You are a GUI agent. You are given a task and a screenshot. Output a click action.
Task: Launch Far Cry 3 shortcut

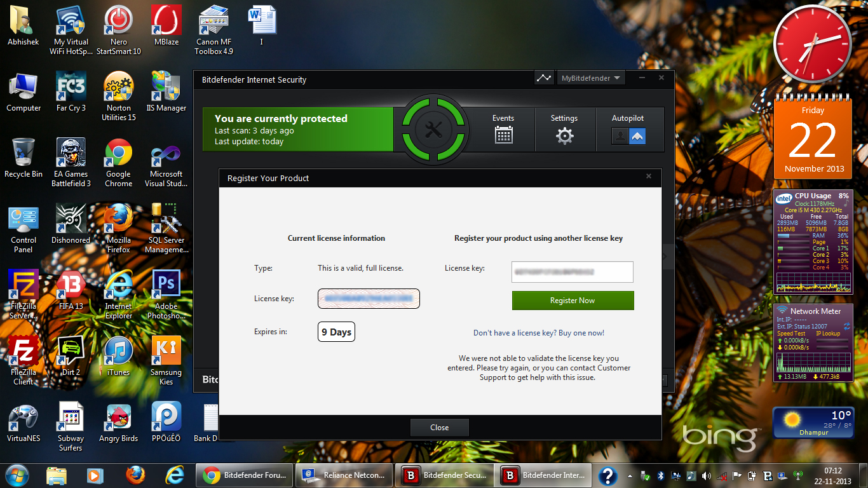coord(71,91)
